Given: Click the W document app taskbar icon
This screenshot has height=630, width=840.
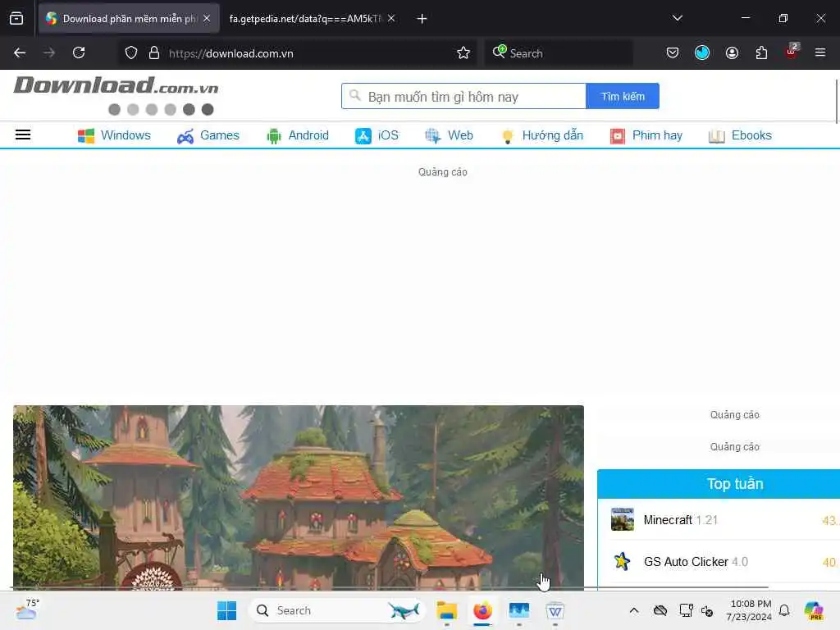Looking at the screenshot, I should tap(555, 610).
